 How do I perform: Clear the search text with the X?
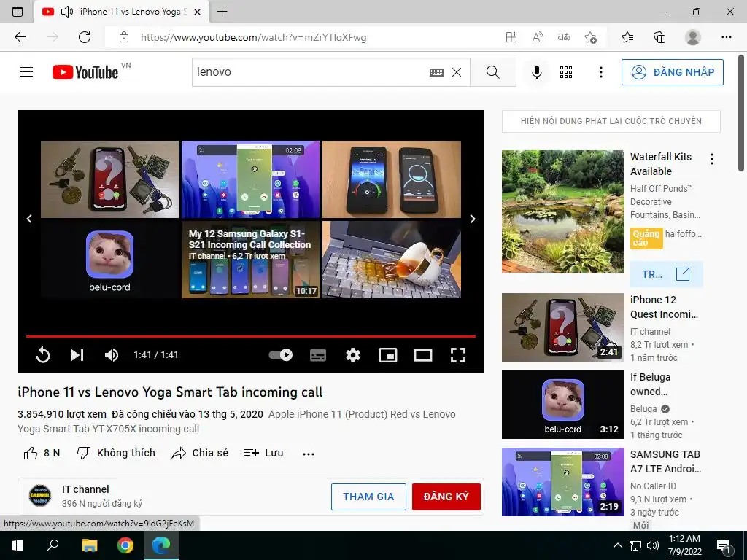(x=457, y=72)
